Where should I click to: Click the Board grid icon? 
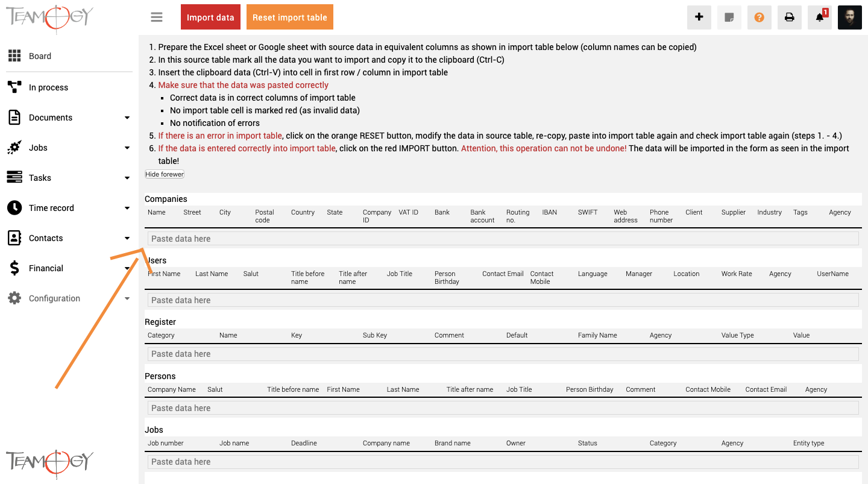click(14, 56)
